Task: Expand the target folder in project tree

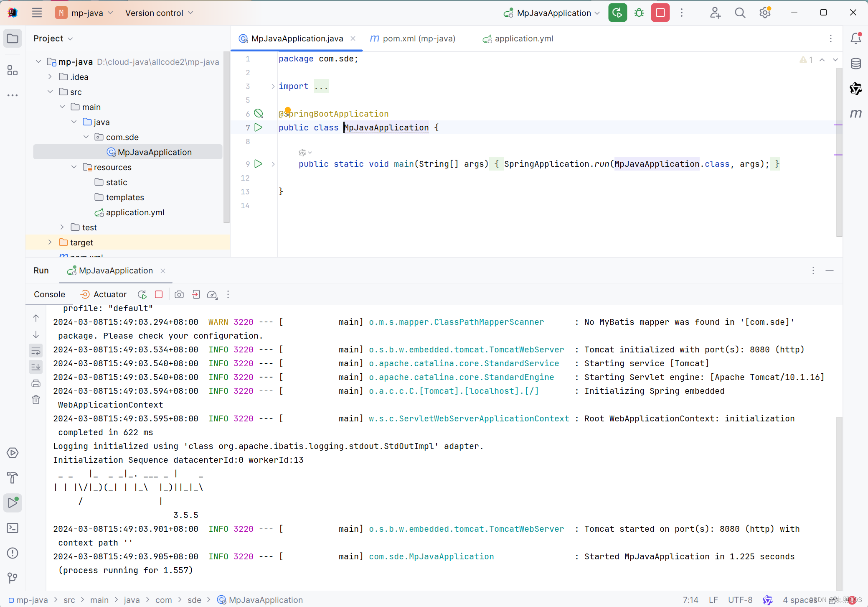Action: point(50,242)
